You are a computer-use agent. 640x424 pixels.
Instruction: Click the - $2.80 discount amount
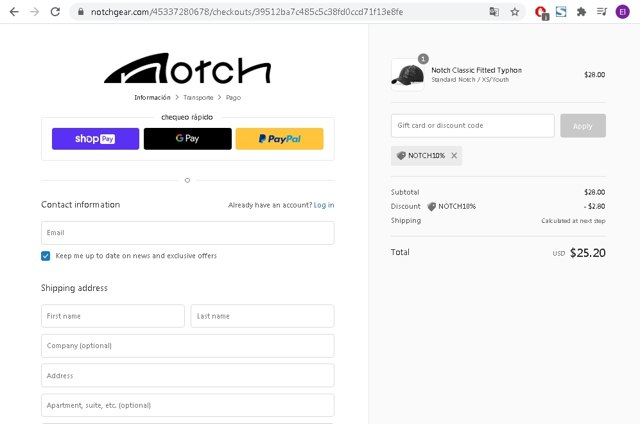[594, 206]
